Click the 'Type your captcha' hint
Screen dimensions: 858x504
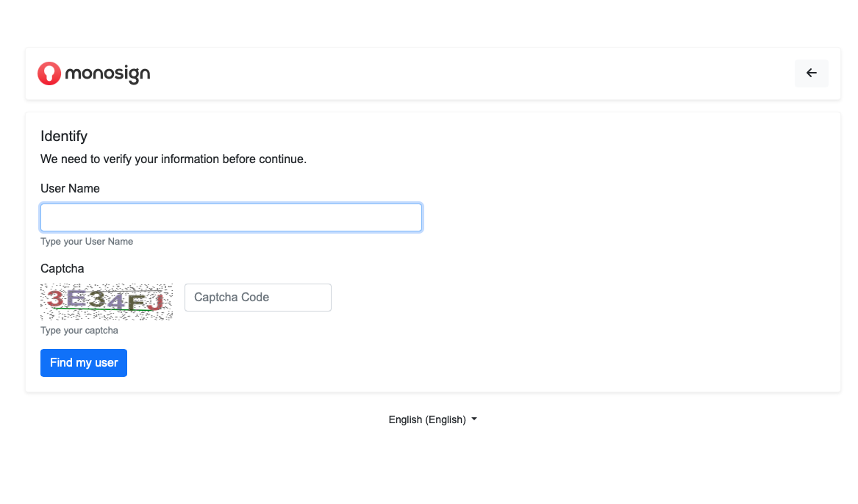pos(79,331)
